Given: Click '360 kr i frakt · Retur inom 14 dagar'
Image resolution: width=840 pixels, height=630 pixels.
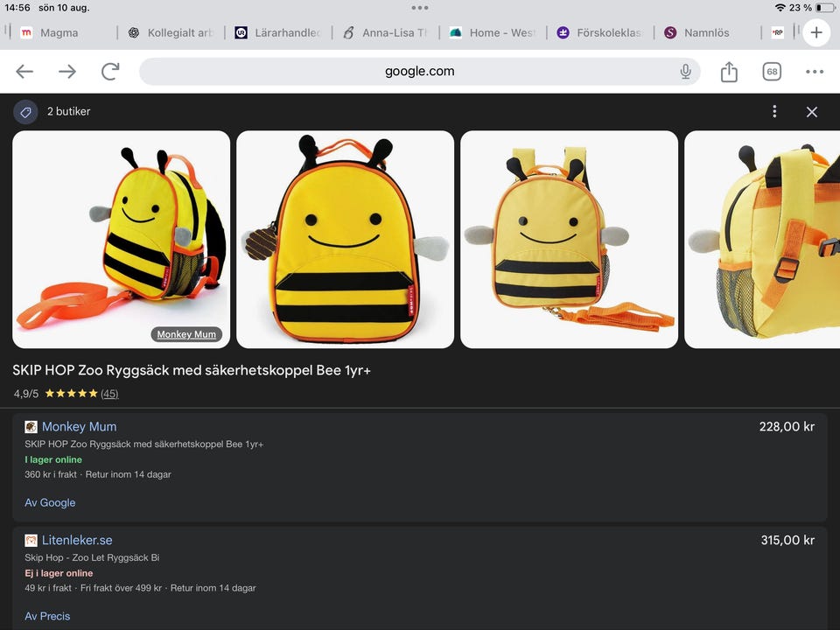Looking at the screenshot, I should pos(98,474).
